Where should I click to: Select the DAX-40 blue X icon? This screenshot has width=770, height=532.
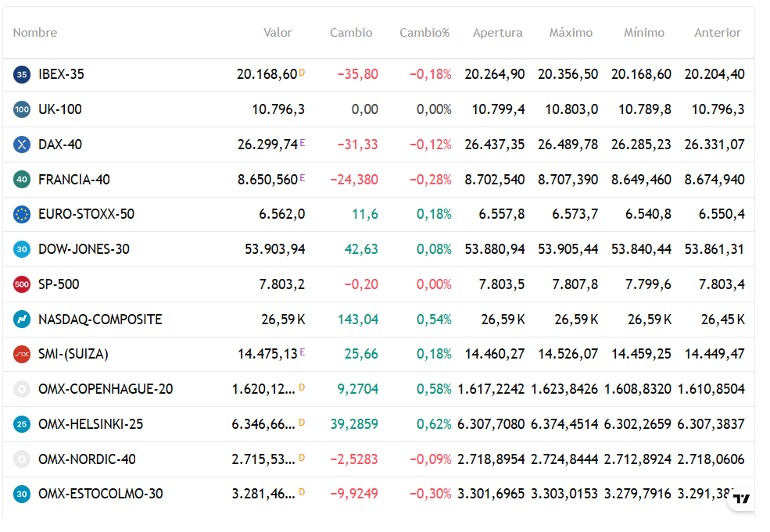(22, 145)
